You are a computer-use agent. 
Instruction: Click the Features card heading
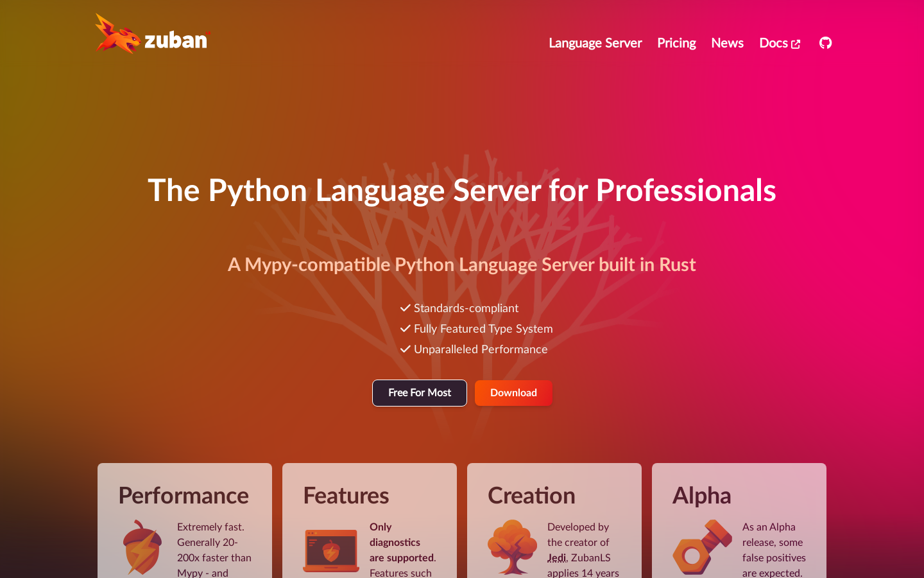346,496
